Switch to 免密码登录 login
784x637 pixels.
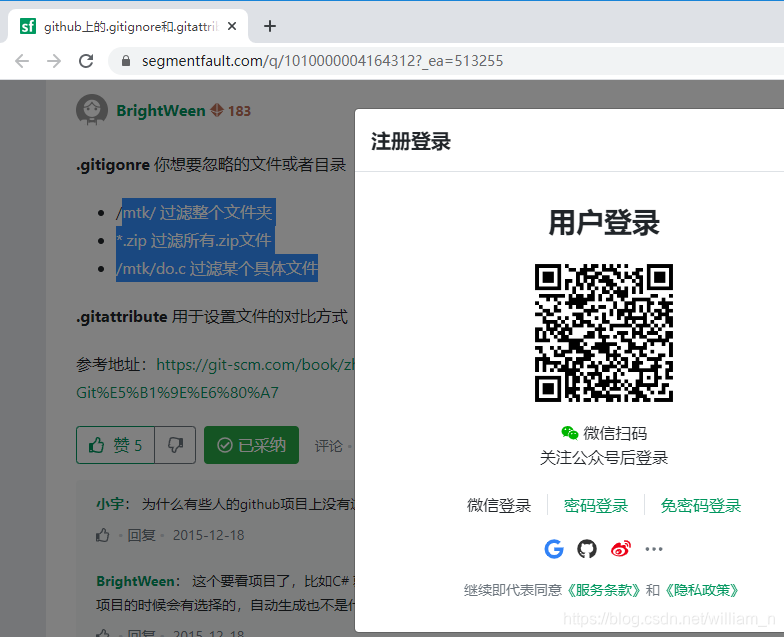pos(701,506)
